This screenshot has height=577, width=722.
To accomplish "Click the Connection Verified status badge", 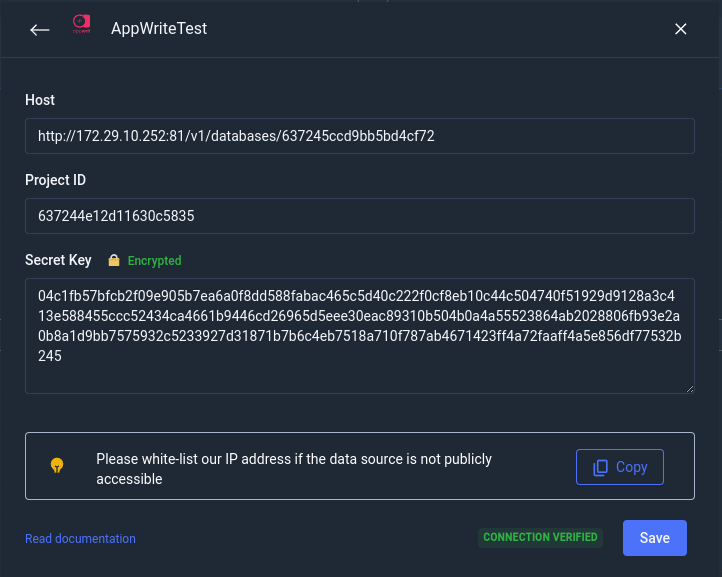I will [x=540, y=537].
